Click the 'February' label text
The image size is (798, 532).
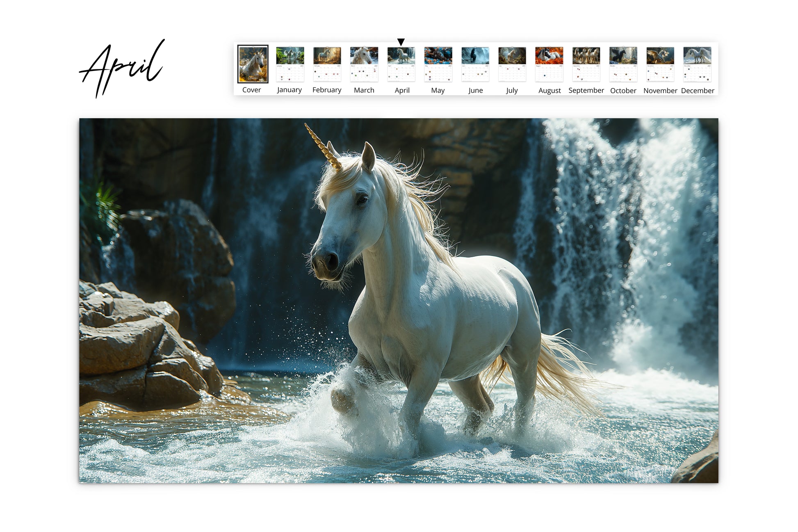pyautogui.click(x=327, y=90)
